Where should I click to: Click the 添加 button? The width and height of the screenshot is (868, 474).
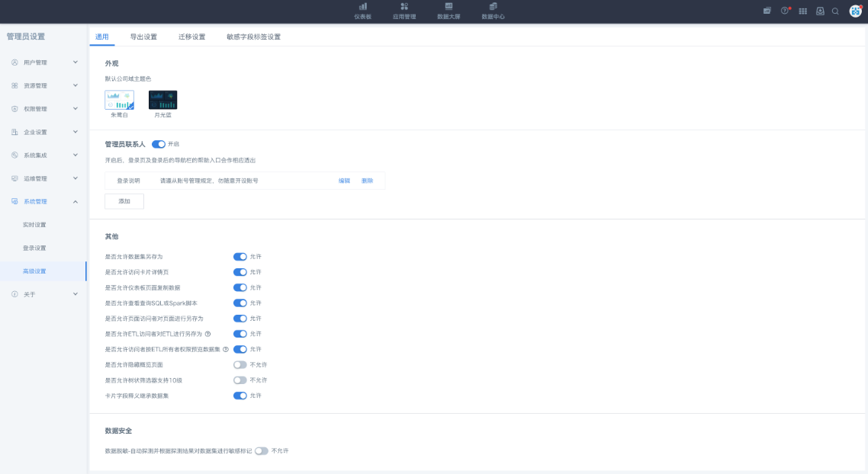click(x=124, y=201)
